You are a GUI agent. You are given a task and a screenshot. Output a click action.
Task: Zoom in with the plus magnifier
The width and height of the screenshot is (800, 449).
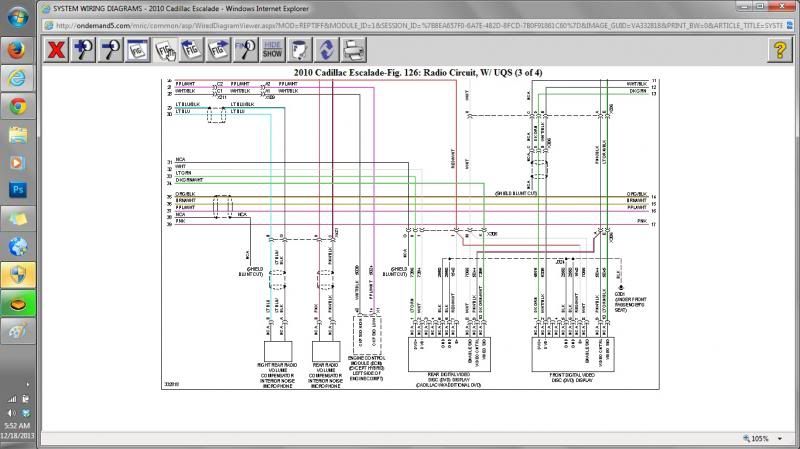83,50
